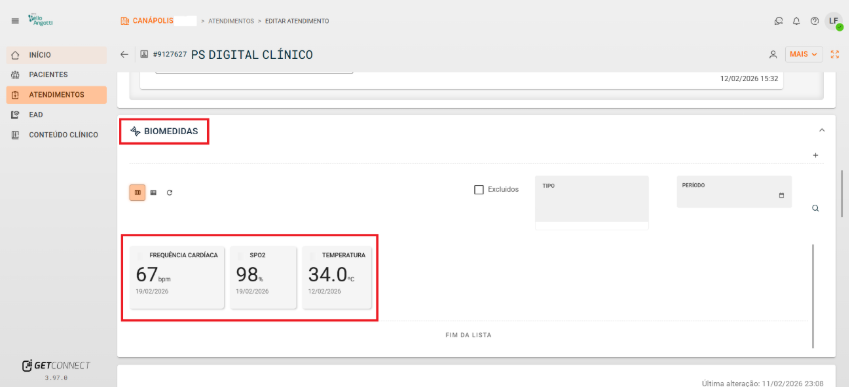
Task: Open the Período date range field
Action: [734, 192]
